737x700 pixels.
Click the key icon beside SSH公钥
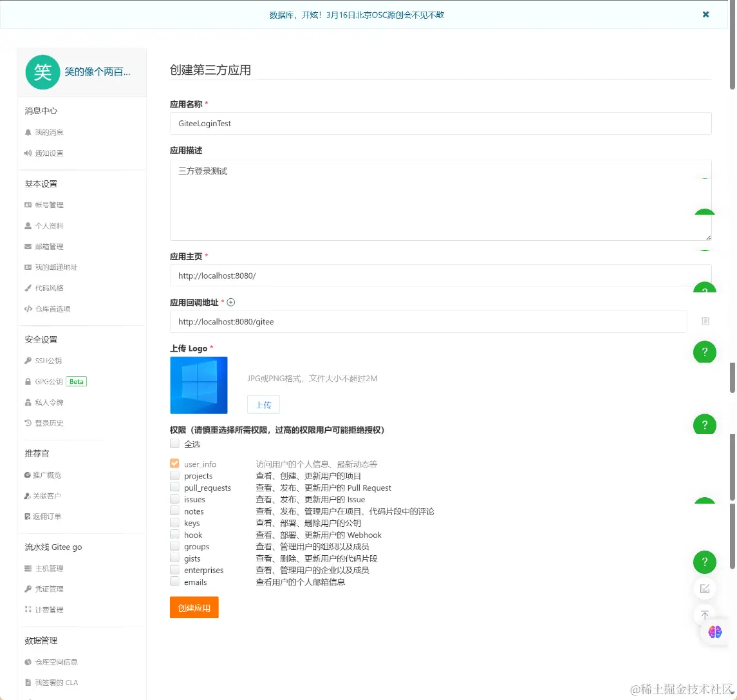28,361
